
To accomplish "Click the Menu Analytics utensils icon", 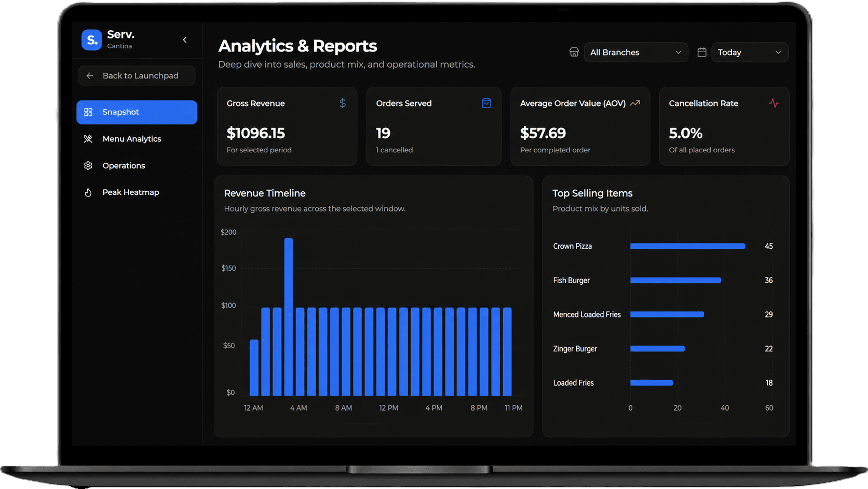I will point(88,139).
